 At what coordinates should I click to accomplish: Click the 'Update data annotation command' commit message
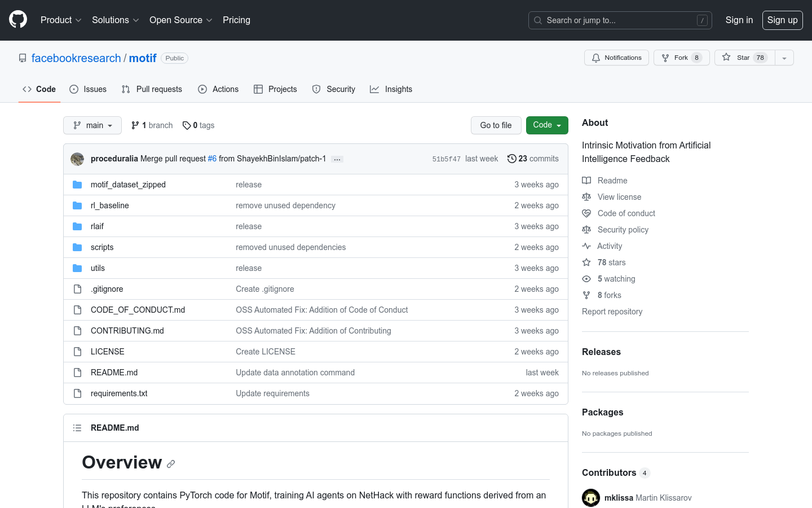pyautogui.click(x=295, y=373)
